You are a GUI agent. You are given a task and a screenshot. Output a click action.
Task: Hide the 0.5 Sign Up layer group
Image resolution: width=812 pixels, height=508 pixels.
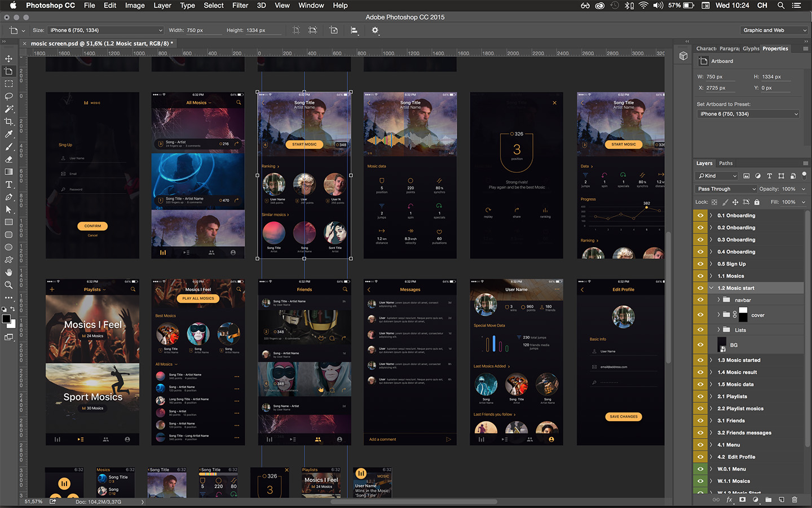coord(700,264)
